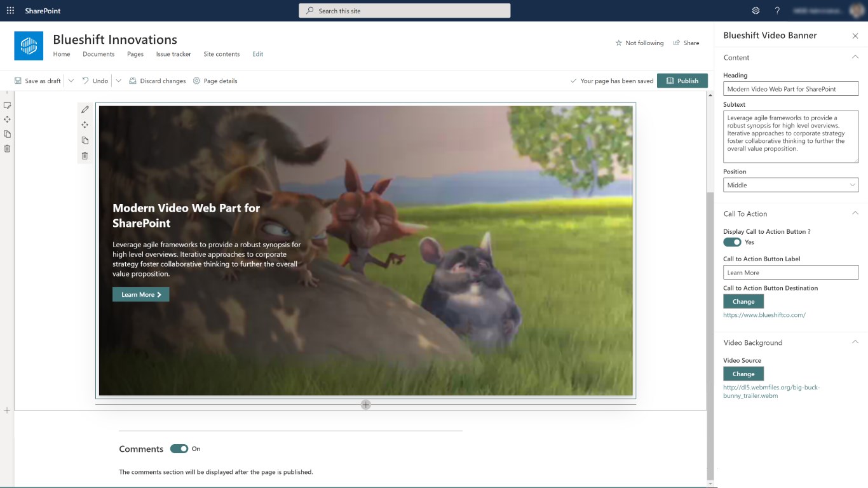Edit web part with pencil icon
This screenshot has height=488, width=868.
pyautogui.click(x=85, y=110)
